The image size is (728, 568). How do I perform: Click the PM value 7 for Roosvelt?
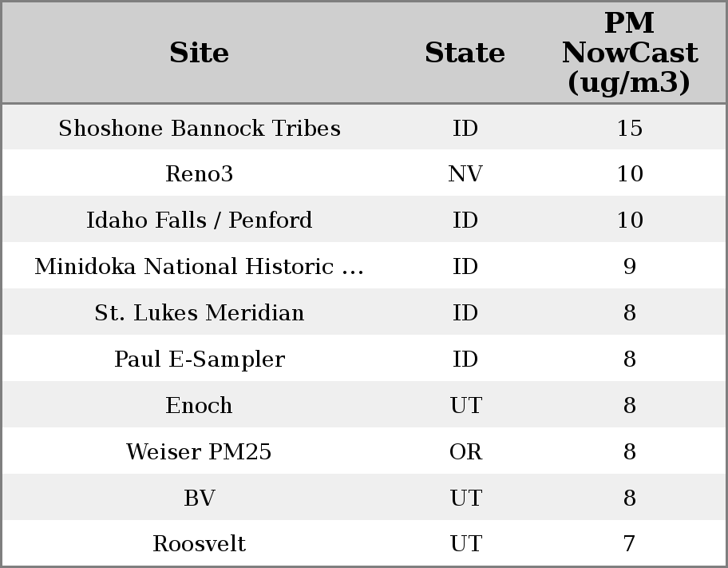coord(629,544)
